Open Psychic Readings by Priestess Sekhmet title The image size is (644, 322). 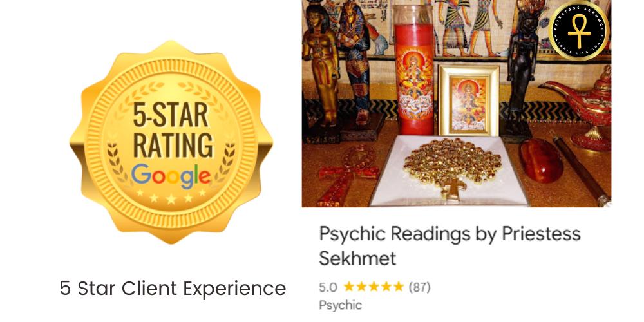[x=450, y=246]
